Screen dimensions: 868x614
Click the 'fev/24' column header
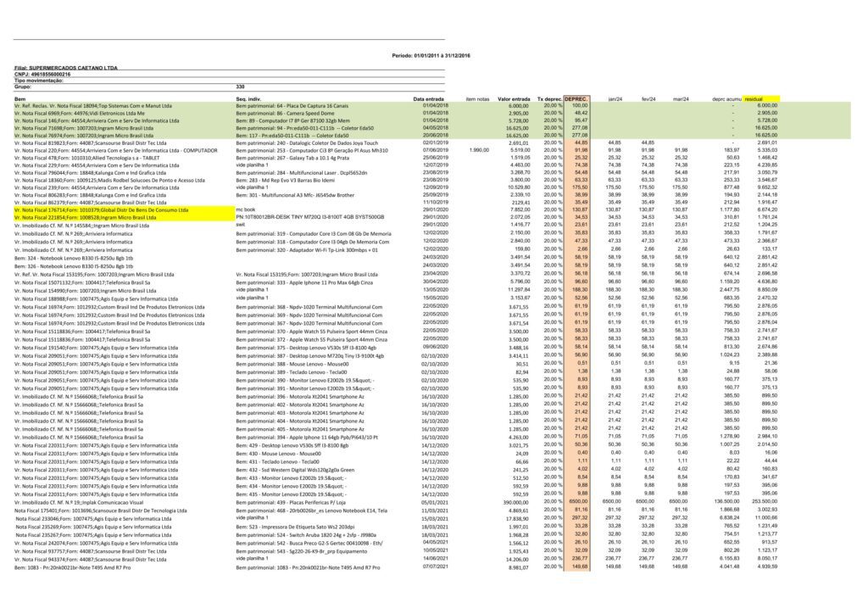coord(648,99)
